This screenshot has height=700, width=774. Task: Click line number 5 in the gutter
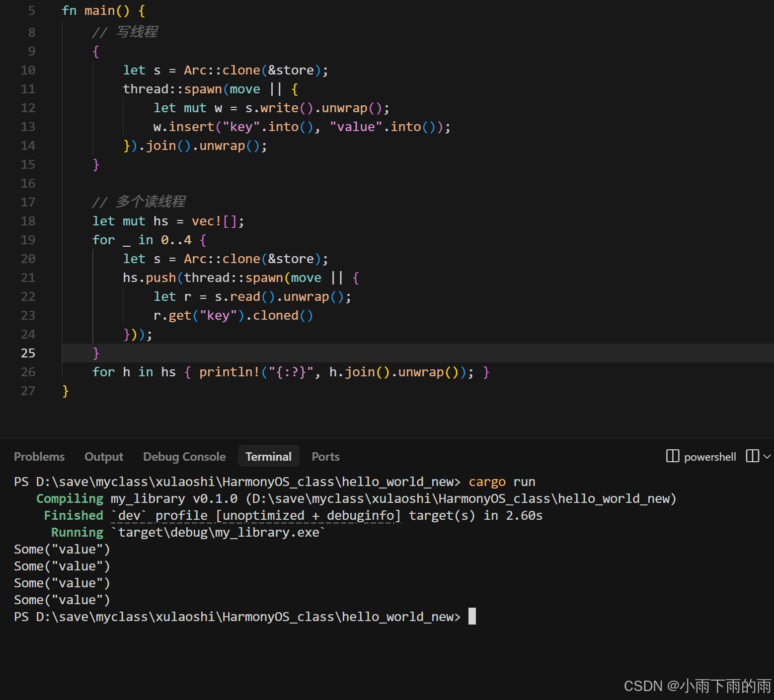[32, 10]
